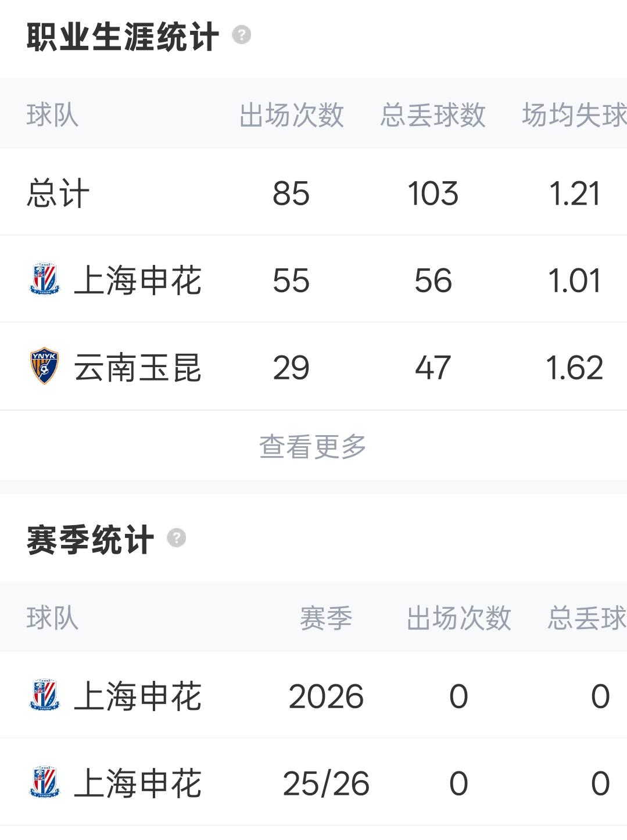Open 上海申花 team in career stats
The width and height of the screenshot is (627, 840).
138,281
